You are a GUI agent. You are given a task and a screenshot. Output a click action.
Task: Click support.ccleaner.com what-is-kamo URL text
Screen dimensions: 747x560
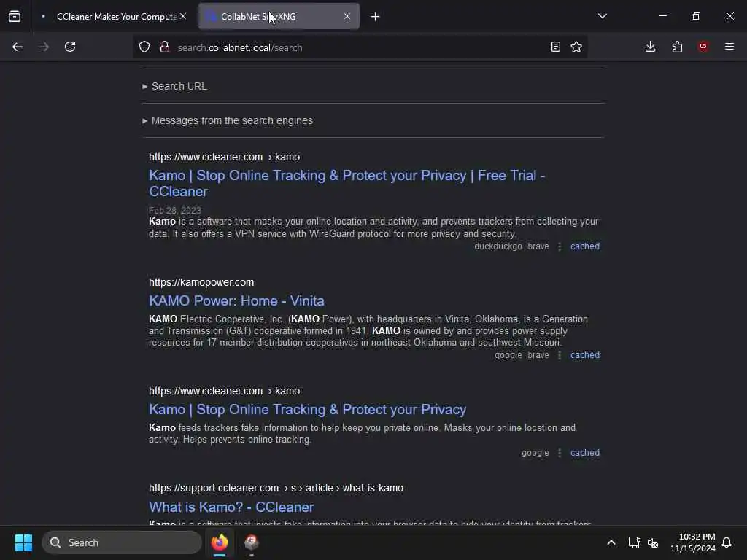276,488
